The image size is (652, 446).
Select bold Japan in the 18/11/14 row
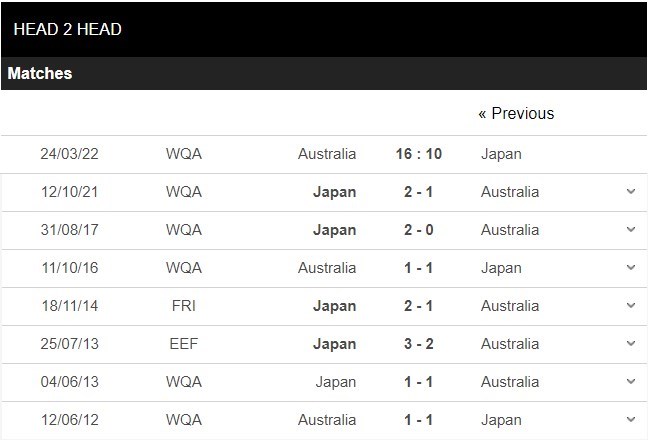pos(334,306)
